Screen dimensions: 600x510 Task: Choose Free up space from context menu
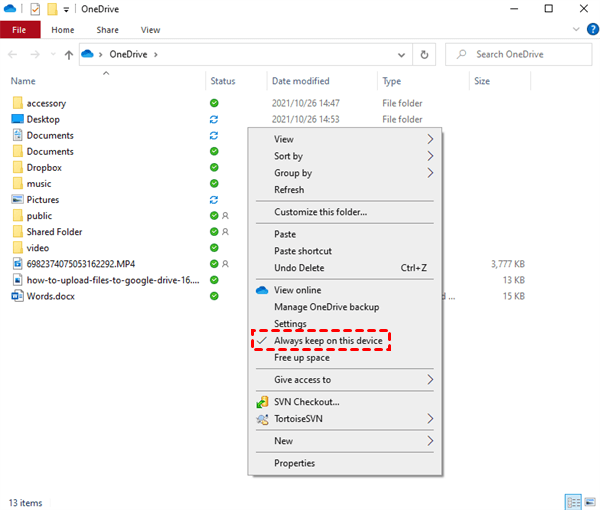pyautogui.click(x=301, y=357)
